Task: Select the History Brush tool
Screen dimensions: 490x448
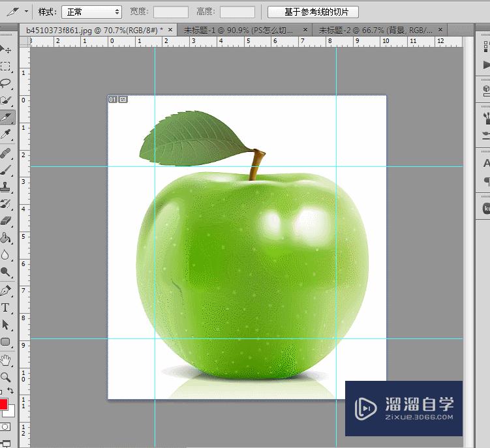Action: click(5, 204)
